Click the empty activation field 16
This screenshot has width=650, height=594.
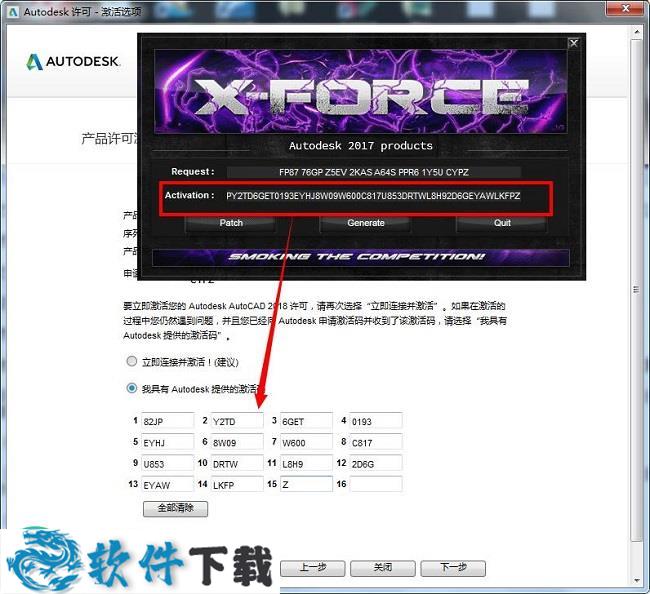tap(376, 484)
